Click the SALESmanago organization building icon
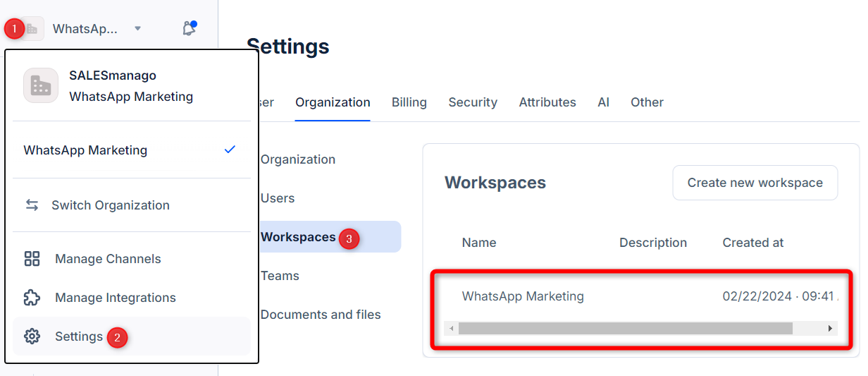 point(41,85)
